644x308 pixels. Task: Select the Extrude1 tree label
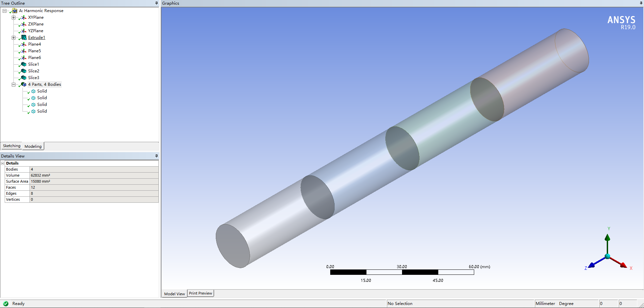tap(37, 38)
